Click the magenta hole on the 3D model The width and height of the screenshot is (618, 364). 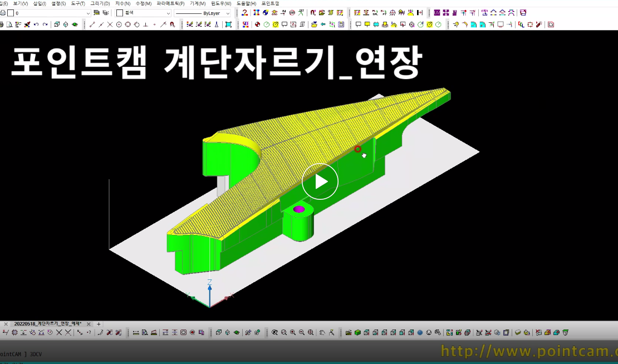point(299,209)
